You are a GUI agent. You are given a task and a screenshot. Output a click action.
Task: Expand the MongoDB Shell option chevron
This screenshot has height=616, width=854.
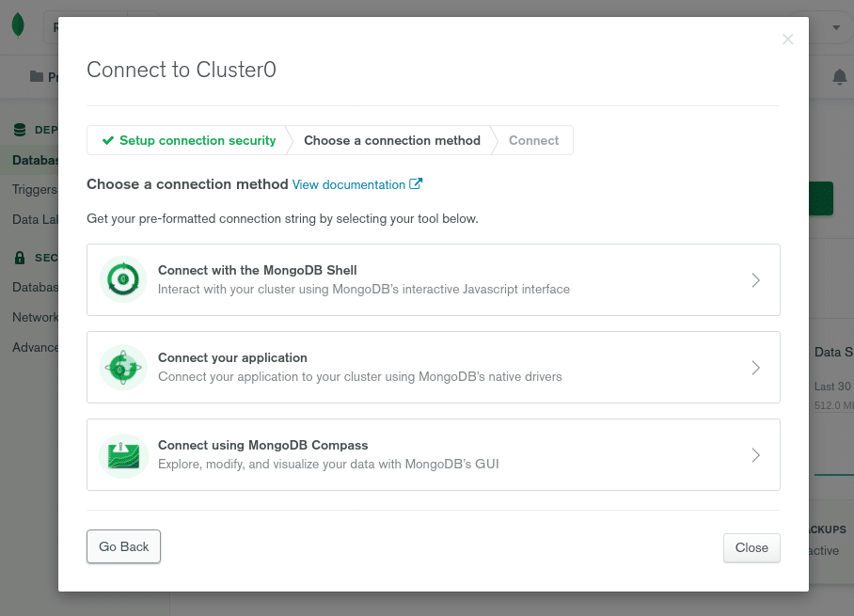click(755, 279)
